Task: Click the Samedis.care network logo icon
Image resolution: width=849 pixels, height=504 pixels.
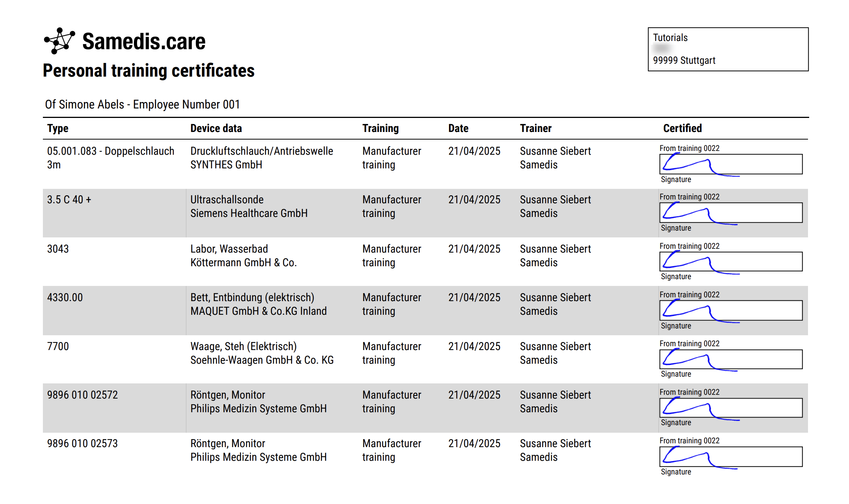Action: tap(60, 41)
